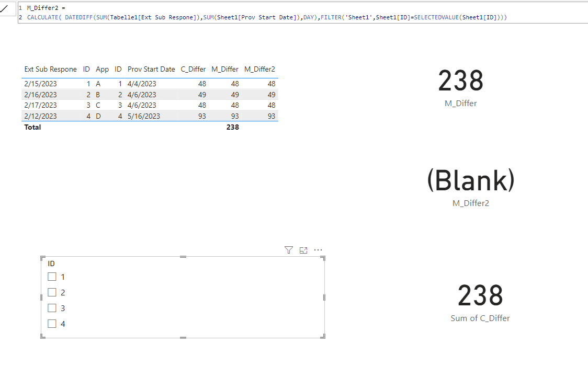Select the M_Differ card showing 238
Screen dimensions: 588x366
click(x=460, y=88)
